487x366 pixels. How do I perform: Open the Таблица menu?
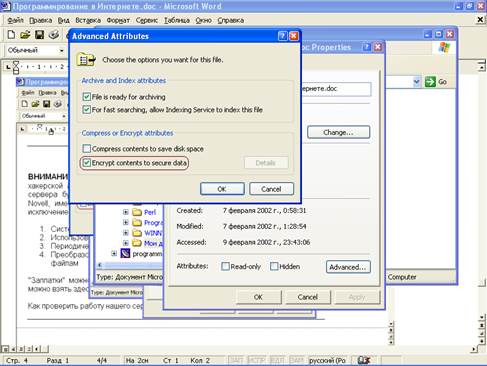point(177,20)
